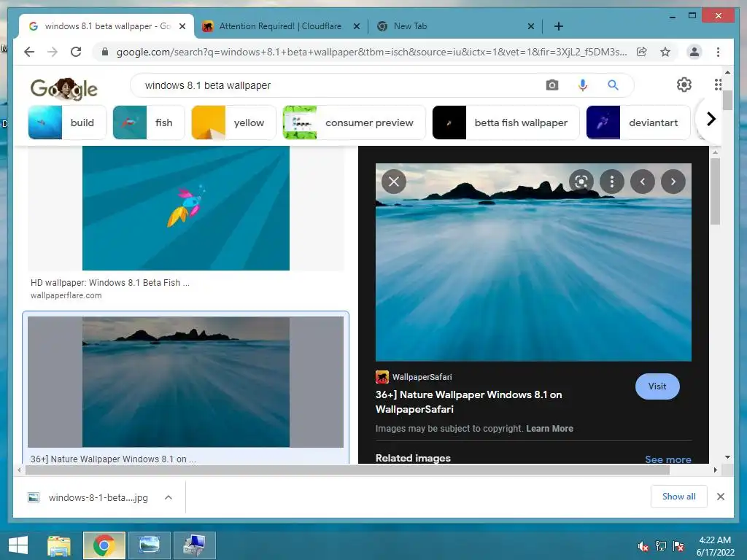Filter results by the fish chip
The width and height of the screenshot is (747, 560).
149,122
